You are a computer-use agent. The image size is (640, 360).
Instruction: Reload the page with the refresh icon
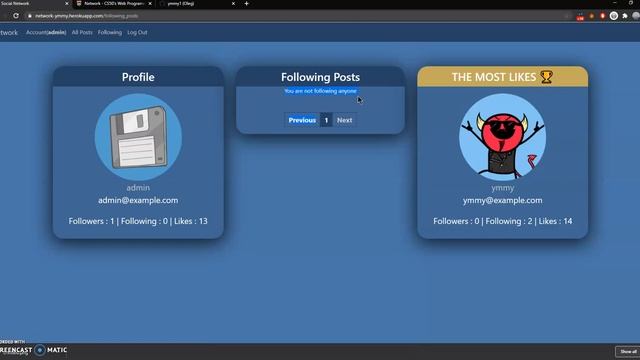pyautogui.click(x=16, y=16)
